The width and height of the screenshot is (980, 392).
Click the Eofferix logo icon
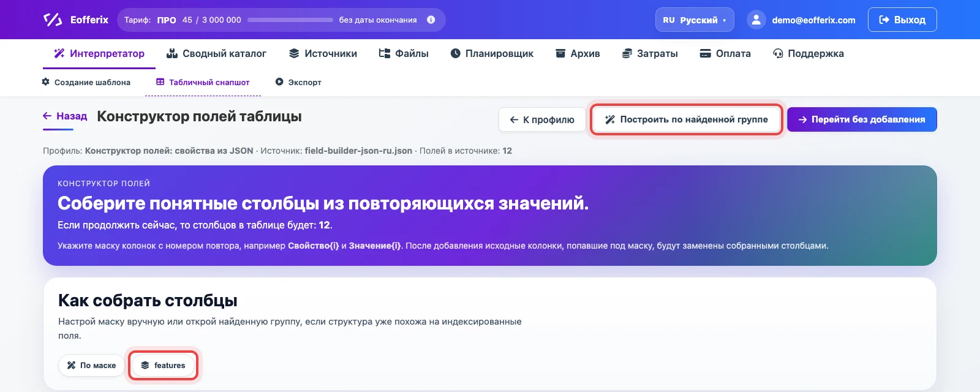click(x=53, y=20)
